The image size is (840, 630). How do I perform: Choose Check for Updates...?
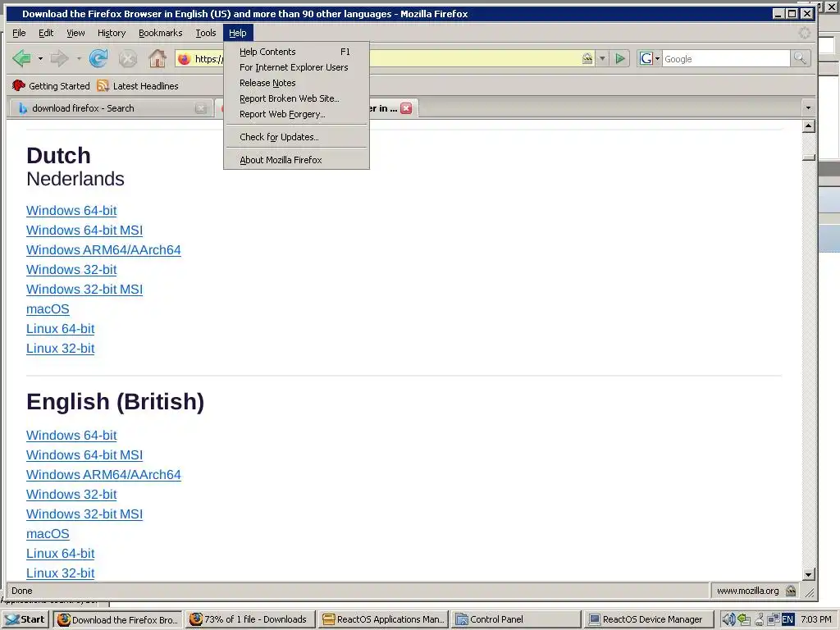tap(296, 137)
